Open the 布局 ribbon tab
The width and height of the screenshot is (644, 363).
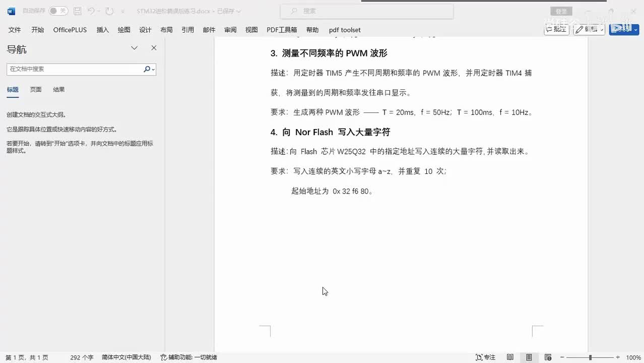click(x=166, y=30)
